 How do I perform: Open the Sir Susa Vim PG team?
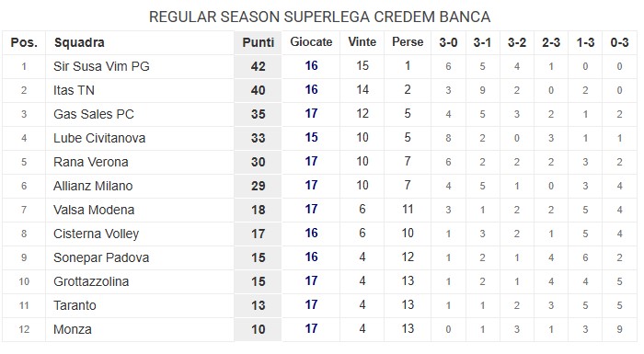[101, 66]
